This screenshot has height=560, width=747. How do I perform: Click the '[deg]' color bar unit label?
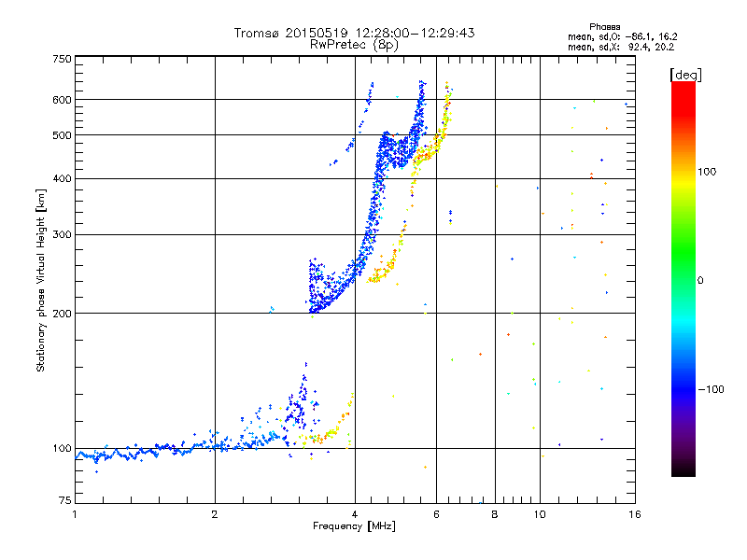pyautogui.click(x=685, y=75)
